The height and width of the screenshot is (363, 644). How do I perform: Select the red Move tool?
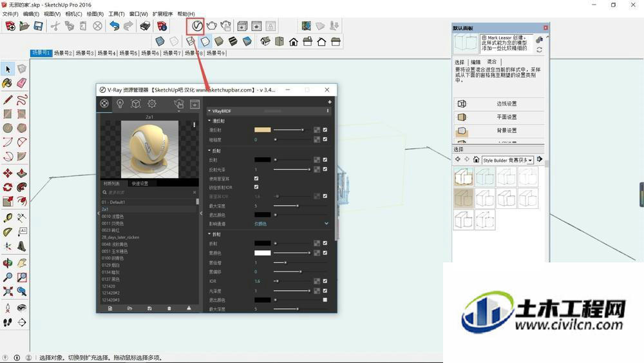pos(7,173)
